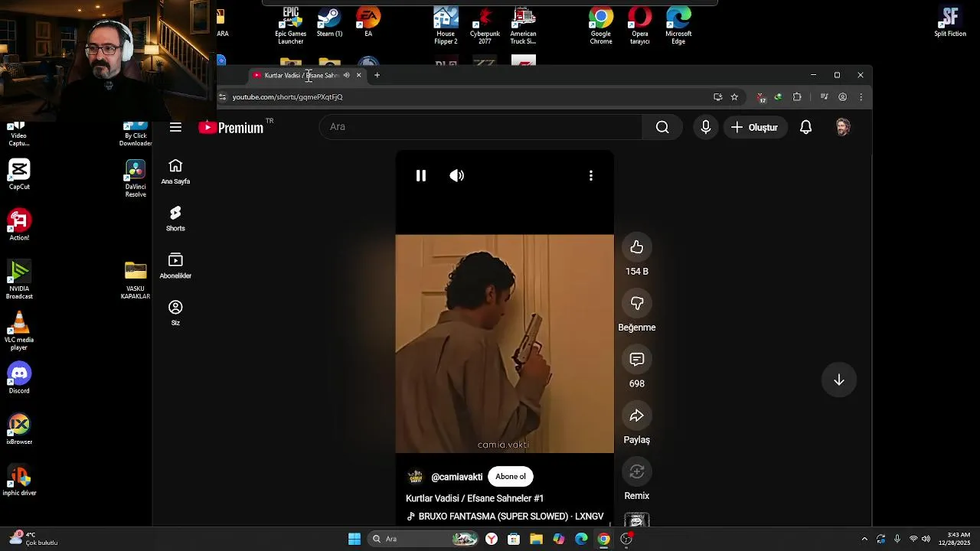980x551 pixels.
Task: Click in the YouTube Ara search box
Action: (481, 127)
